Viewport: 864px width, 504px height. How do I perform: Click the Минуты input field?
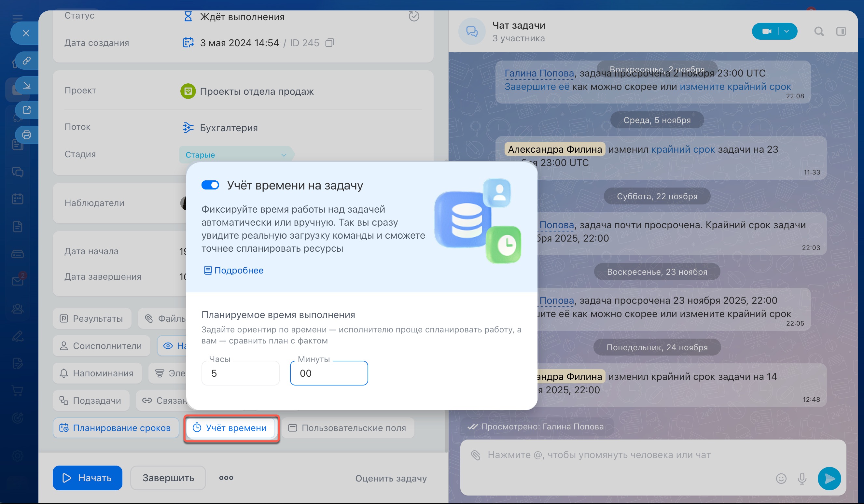click(x=328, y=373)
